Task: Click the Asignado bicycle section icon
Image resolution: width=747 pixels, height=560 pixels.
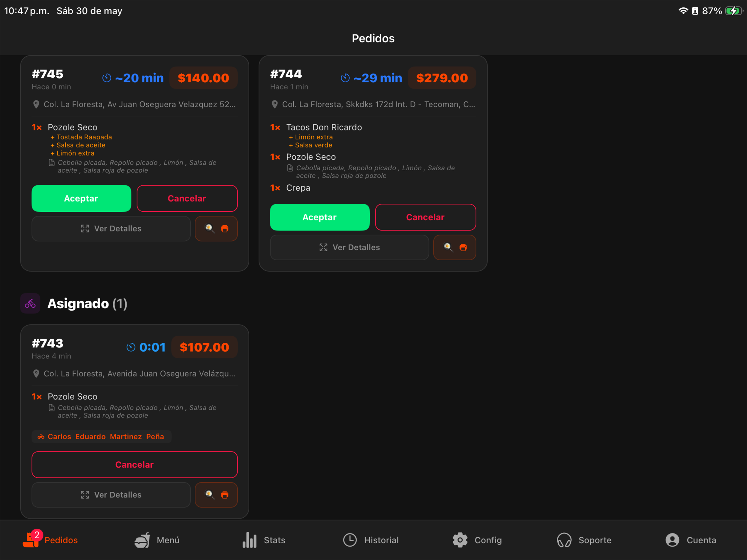Action: [x=30, y=303]
